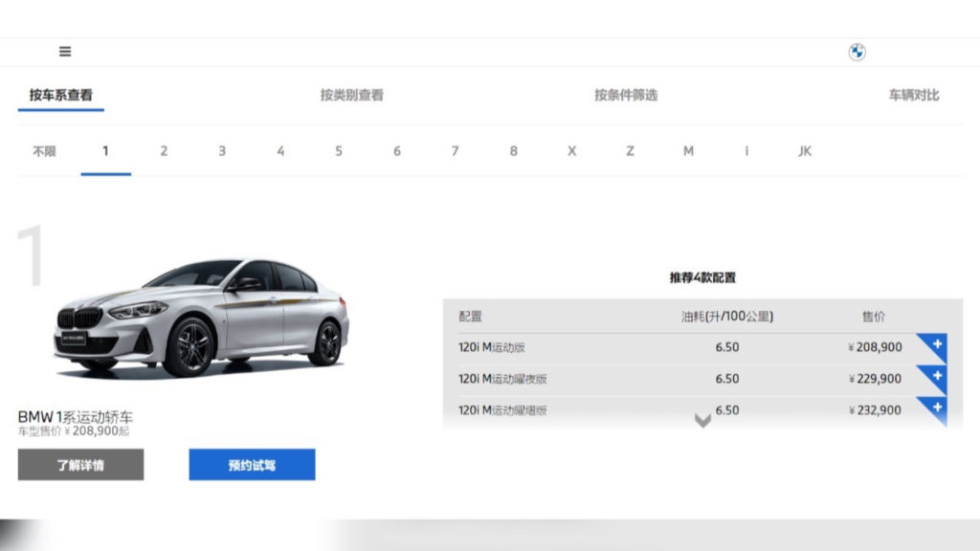Open the 车辆对比 tab

point(914,95)
